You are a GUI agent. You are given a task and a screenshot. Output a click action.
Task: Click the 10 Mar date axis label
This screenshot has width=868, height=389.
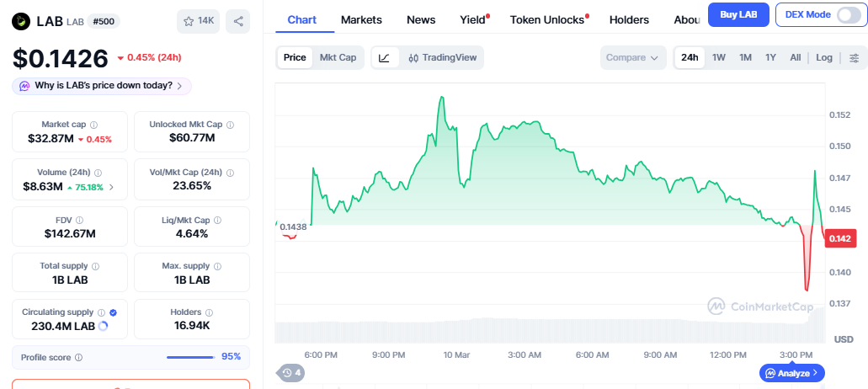click(456, 354)
